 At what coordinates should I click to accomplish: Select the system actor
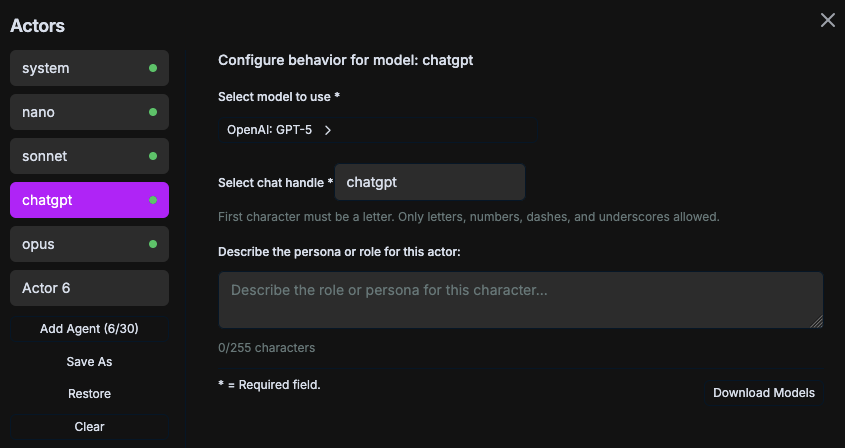click(80, 68)
